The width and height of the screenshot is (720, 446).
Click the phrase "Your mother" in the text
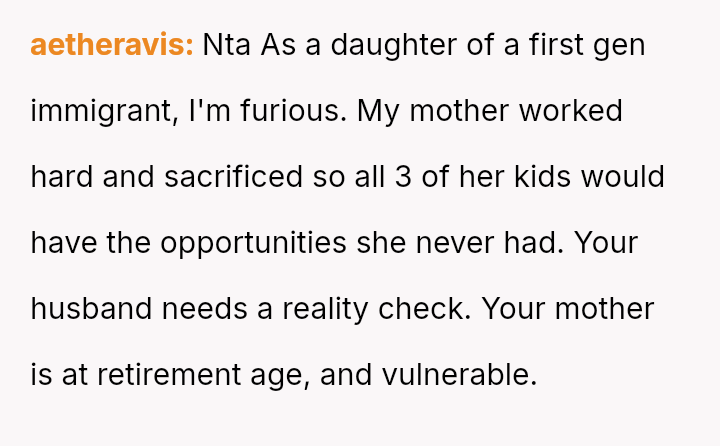click(567, 309)
